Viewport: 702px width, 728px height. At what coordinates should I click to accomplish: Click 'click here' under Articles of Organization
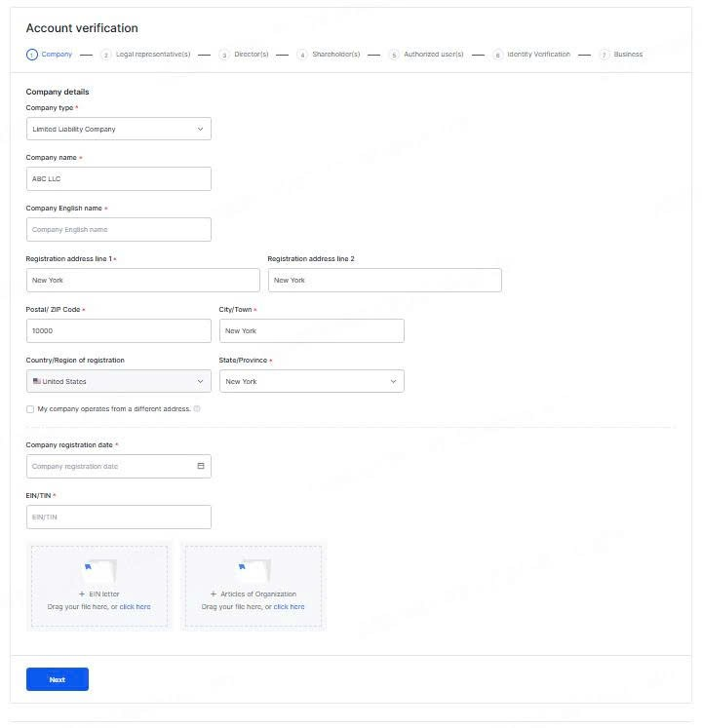tap(289, 607)
